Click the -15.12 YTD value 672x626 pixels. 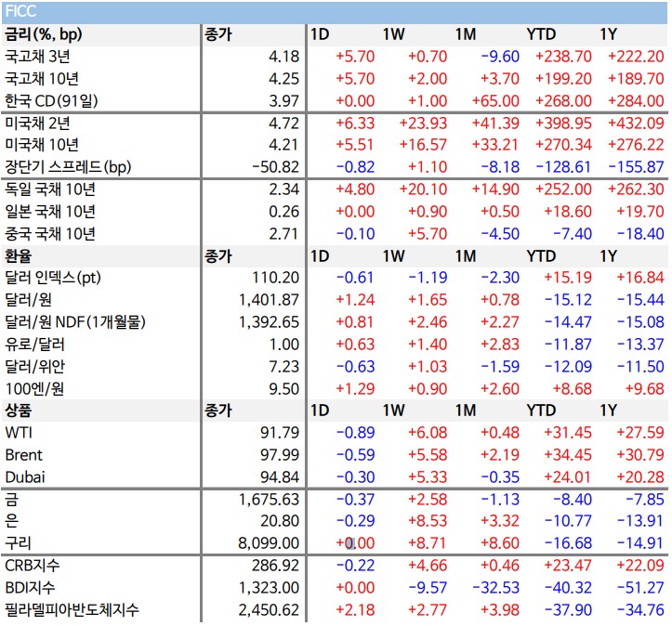(x=568, y=300)
